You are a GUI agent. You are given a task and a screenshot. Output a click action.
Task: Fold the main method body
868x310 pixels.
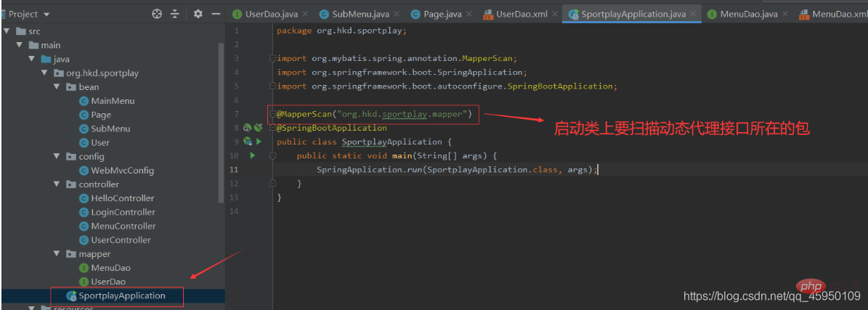pos(272,156)
